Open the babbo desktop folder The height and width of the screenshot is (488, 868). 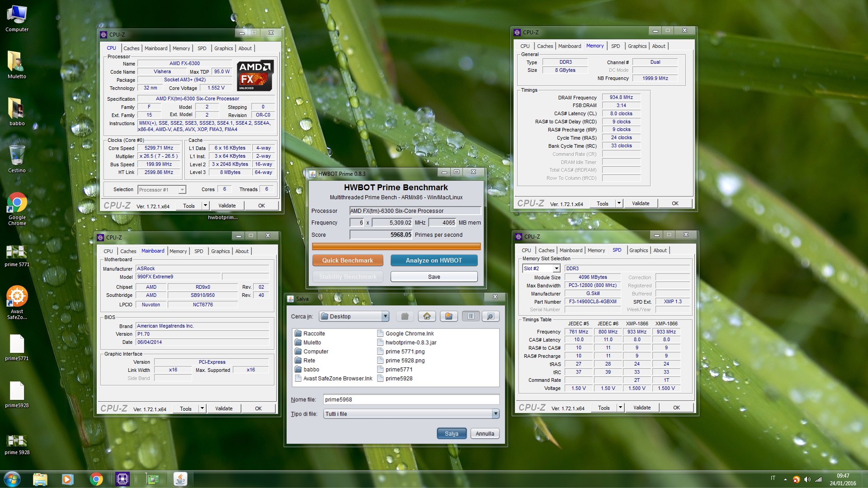pos(17,112)
